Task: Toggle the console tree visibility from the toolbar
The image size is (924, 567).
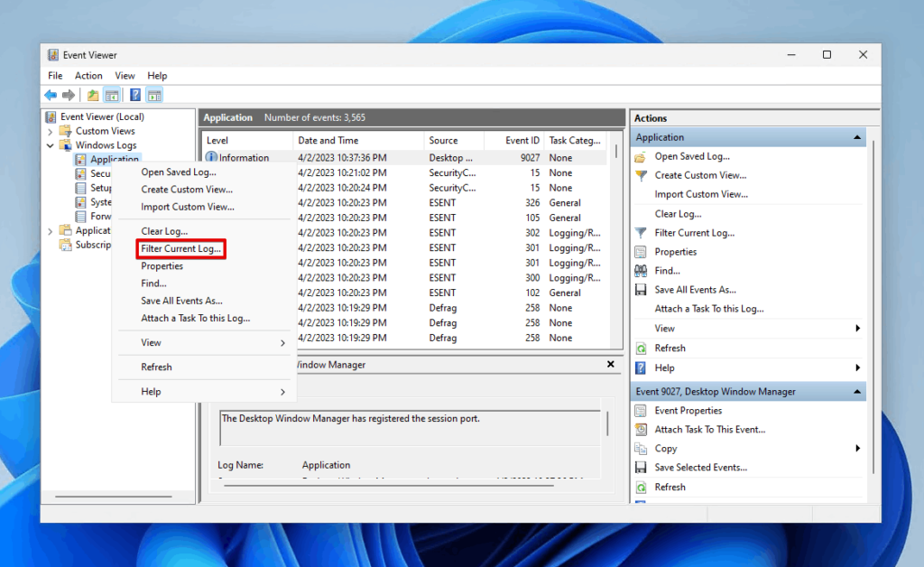Action: click(x=112, y=94)
